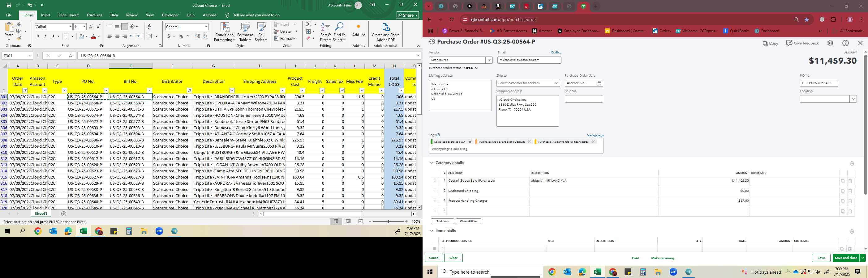Remove the Sales (as per states): WA tag
The image size is (868, 278).
pos(470,142)
